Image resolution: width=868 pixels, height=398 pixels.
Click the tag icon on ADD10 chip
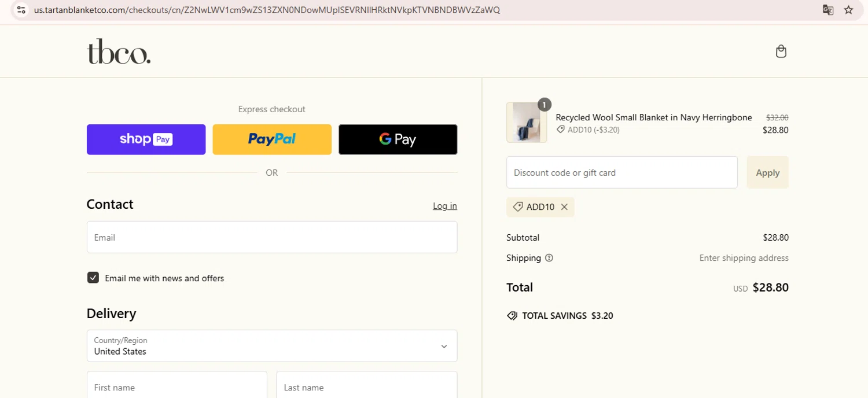point(518,207)
